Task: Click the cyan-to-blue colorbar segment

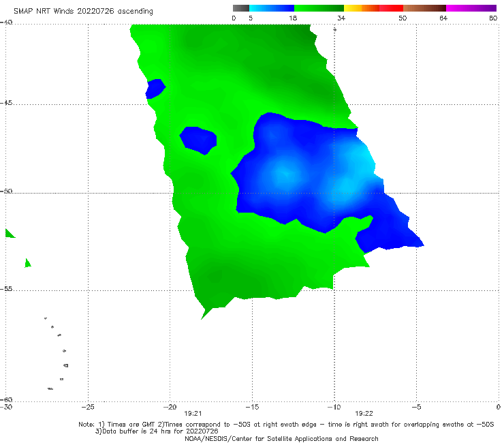Action: 272,8
